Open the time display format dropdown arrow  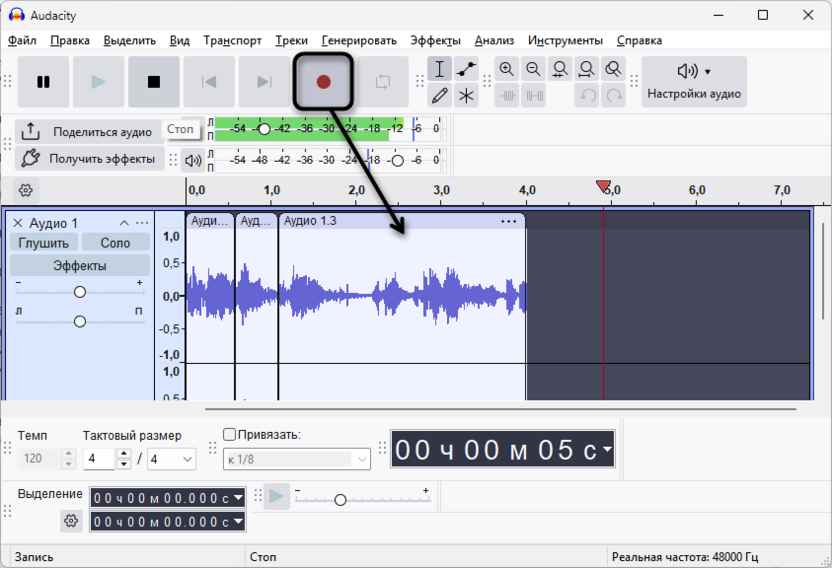tap(608, 449)
